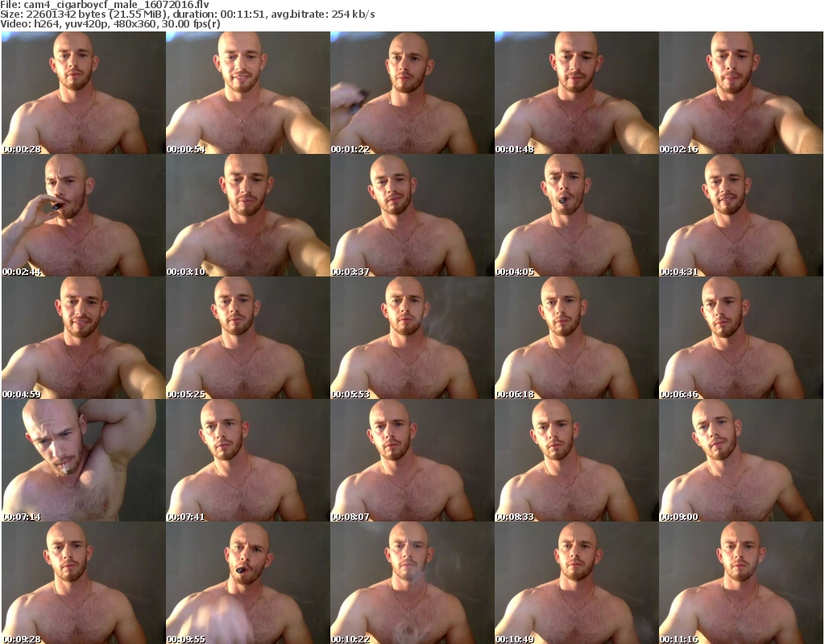
Task: Select the thumbnail stamped 00:04:59
Action: point(84,338)
